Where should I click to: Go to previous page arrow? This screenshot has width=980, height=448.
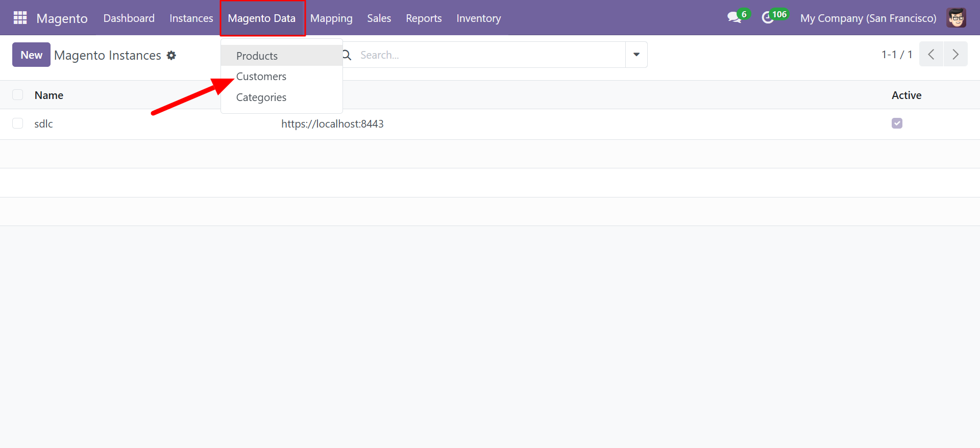click(x=931, y=55)
